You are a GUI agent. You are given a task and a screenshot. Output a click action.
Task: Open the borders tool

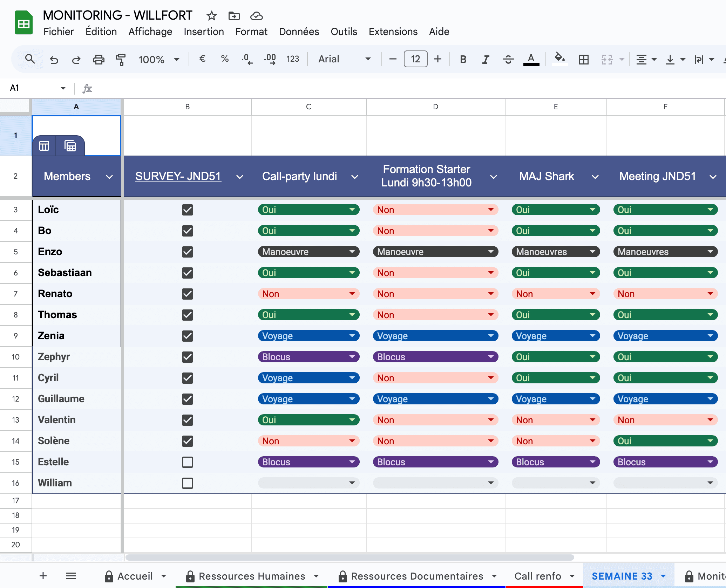pyautogui.click(x=583, y=59)
